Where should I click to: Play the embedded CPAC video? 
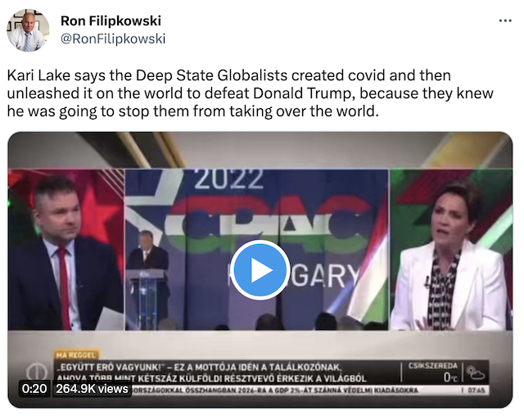[x=260, y=269]
